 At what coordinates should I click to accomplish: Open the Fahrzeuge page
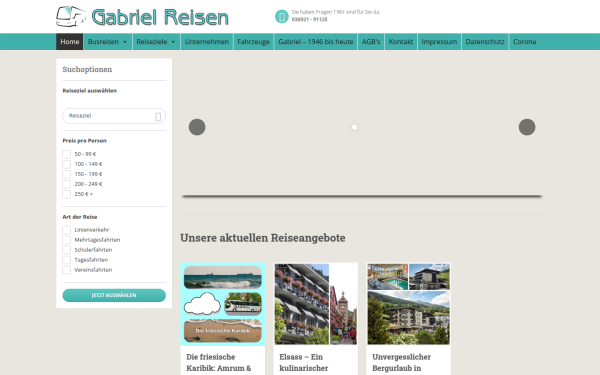click(x=253, y=42)
